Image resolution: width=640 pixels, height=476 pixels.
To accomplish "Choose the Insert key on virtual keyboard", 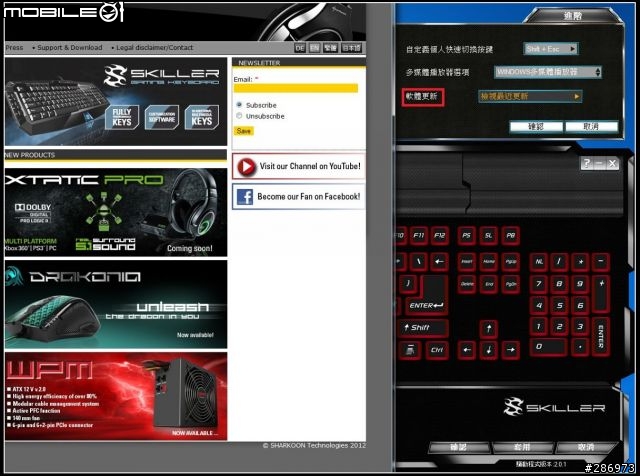I will [x=467, y=261].
